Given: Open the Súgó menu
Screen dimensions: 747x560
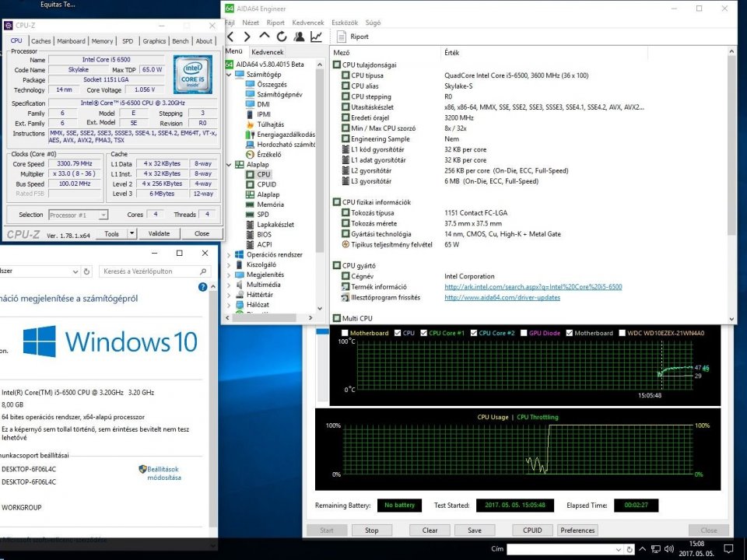Looking at the screenshot, I should (x=373, y=23).
